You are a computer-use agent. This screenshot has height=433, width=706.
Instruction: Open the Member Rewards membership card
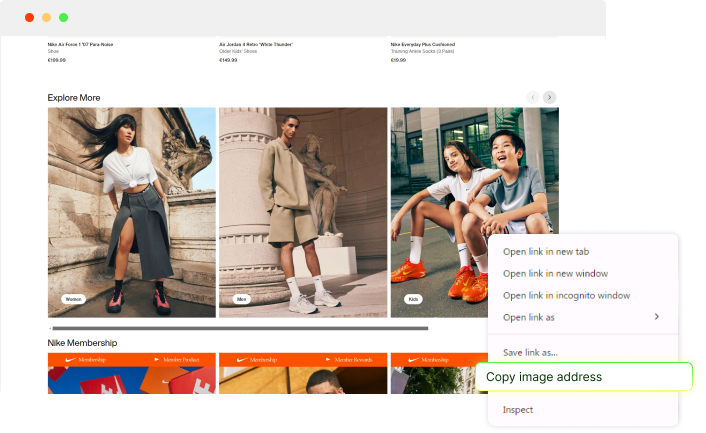click(x=303, y=373)
